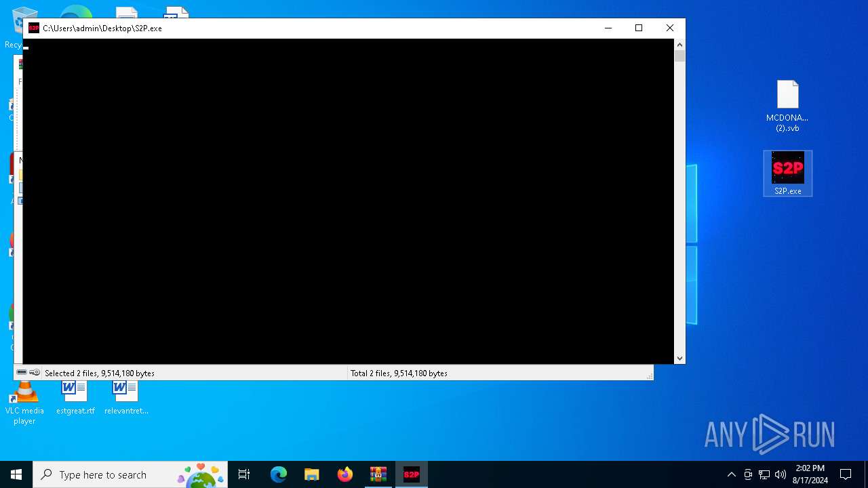Open notification center icon
This screenshot has height=488, width=868.
pos(846,474)
